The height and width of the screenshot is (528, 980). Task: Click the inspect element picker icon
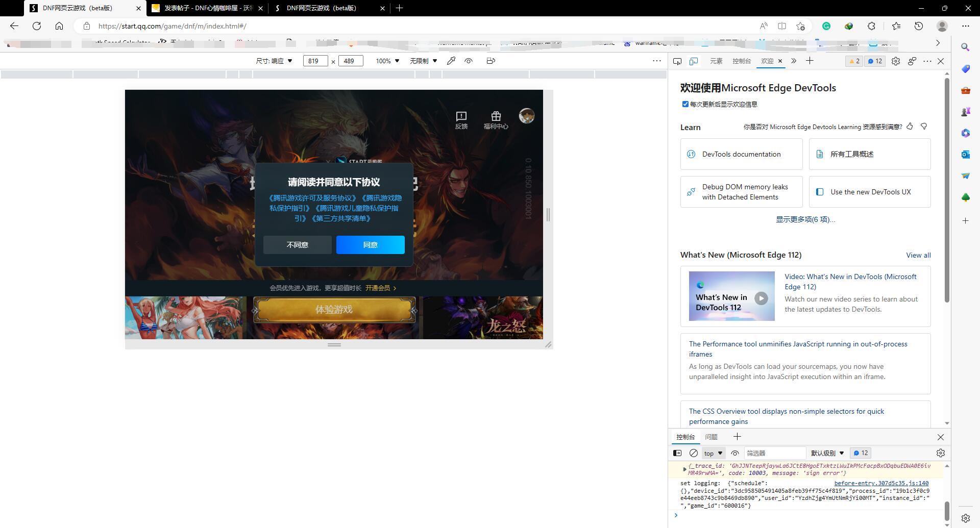tap(677, 61)
